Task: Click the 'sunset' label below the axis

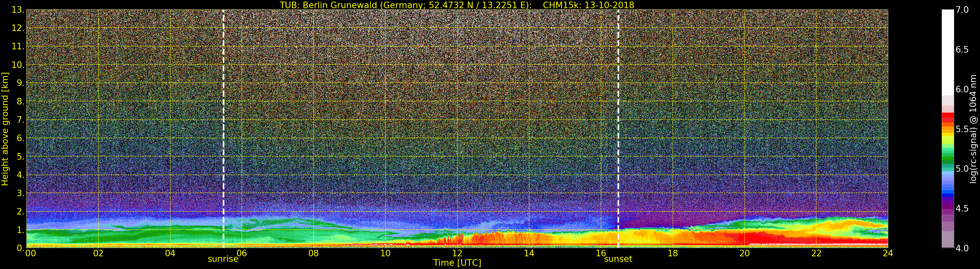Action: 618,259
